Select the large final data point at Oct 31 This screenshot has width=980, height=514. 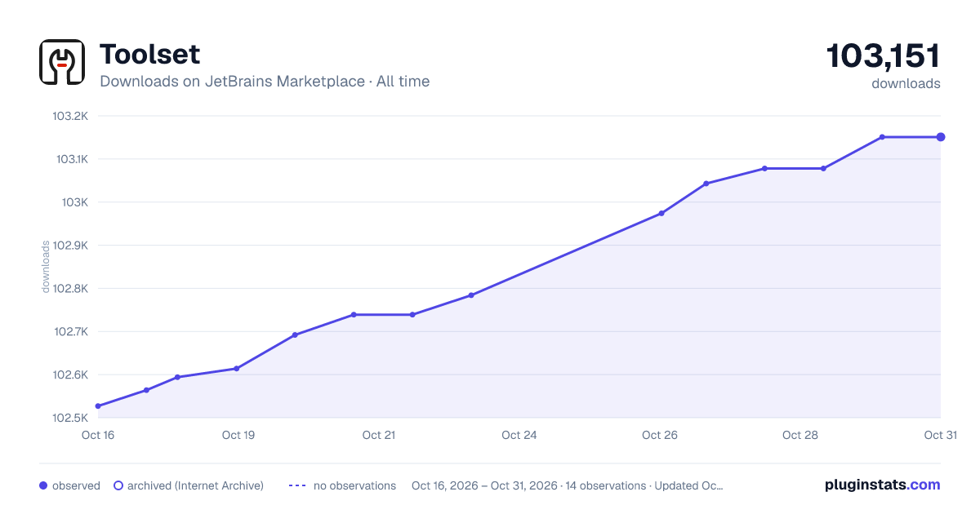tap(941, 137)
